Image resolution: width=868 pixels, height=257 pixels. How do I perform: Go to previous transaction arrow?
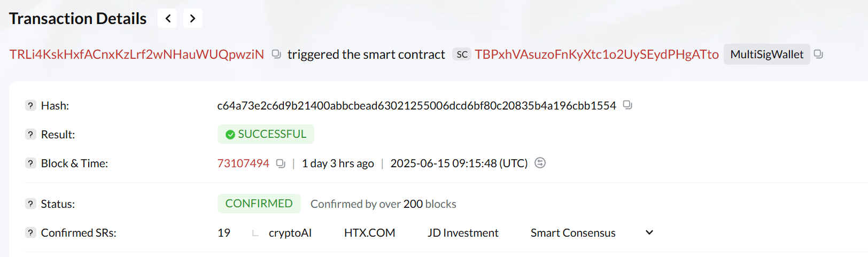[x=168, y=19]
